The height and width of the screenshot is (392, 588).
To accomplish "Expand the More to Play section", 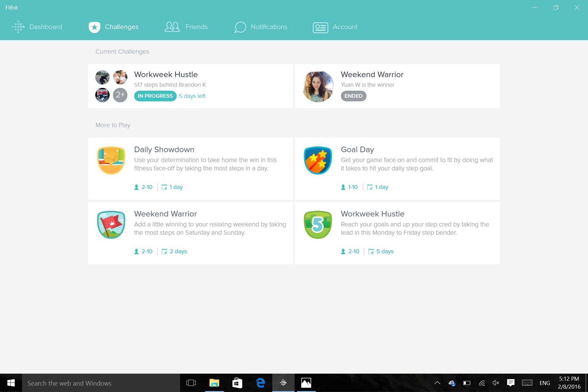I will (x=113, y=125).
